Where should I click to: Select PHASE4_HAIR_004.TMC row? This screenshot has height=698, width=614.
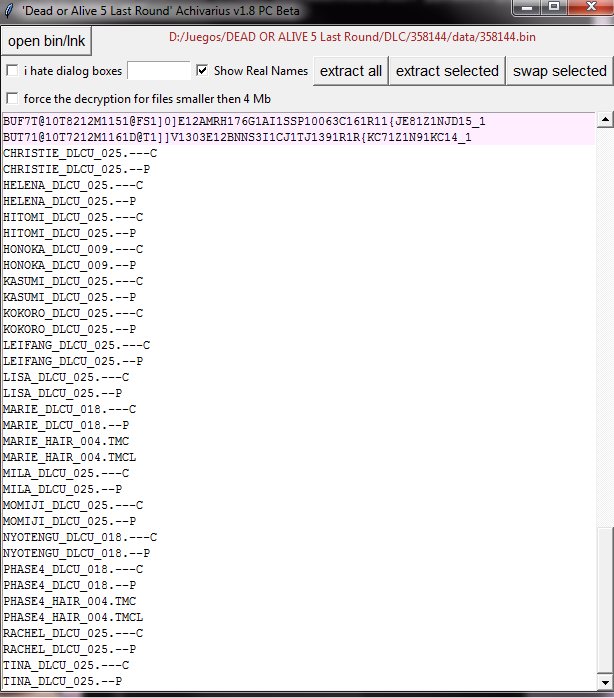click(x=298, y=602)
